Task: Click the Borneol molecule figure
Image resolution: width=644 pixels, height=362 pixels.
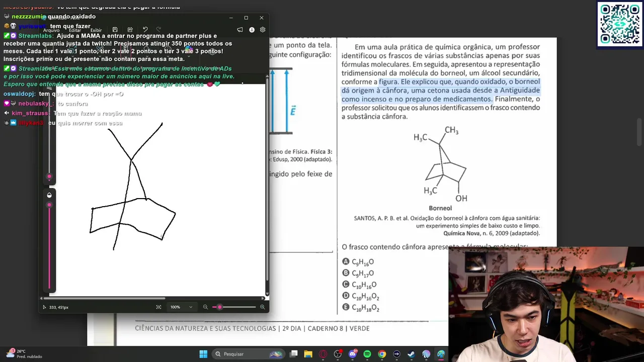Action: [x=441, y=164]
